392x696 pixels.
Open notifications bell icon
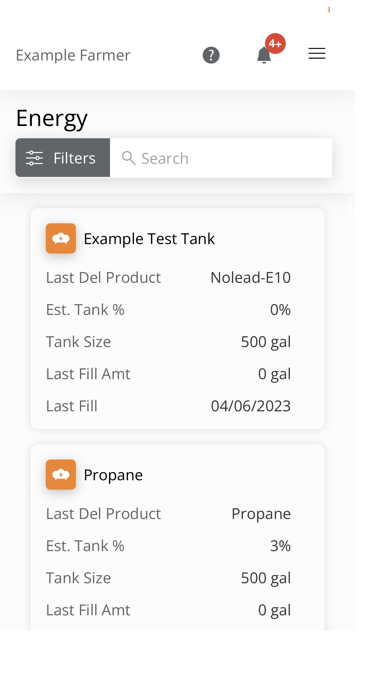tap(264, 55)
